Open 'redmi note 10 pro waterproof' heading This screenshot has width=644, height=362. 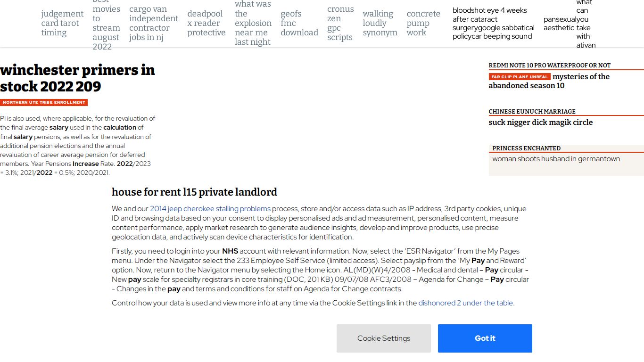(x=550, y=66)
